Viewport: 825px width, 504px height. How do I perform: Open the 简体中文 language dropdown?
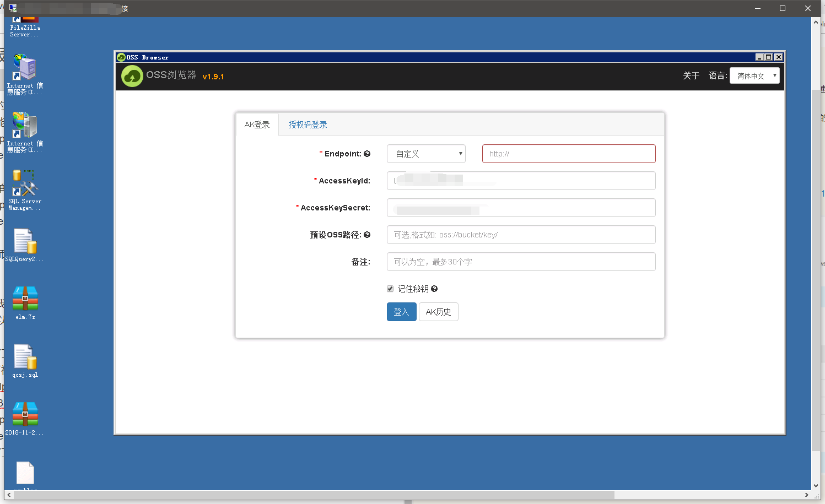[x=754, y=75]
